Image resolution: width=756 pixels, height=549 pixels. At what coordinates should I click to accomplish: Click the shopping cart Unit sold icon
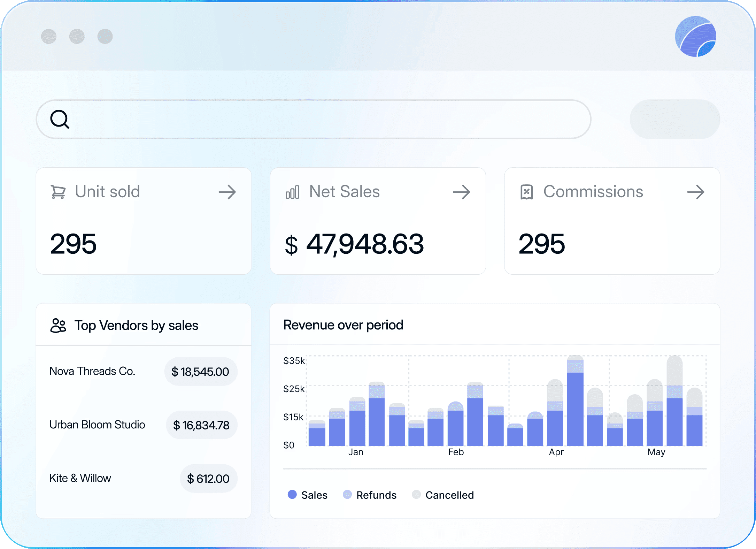58,192
